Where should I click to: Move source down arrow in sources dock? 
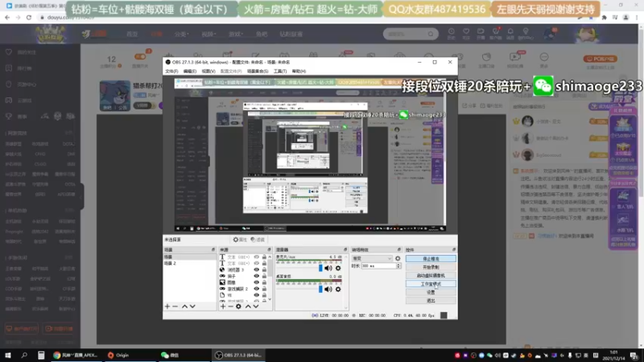[x=256, y=306]
